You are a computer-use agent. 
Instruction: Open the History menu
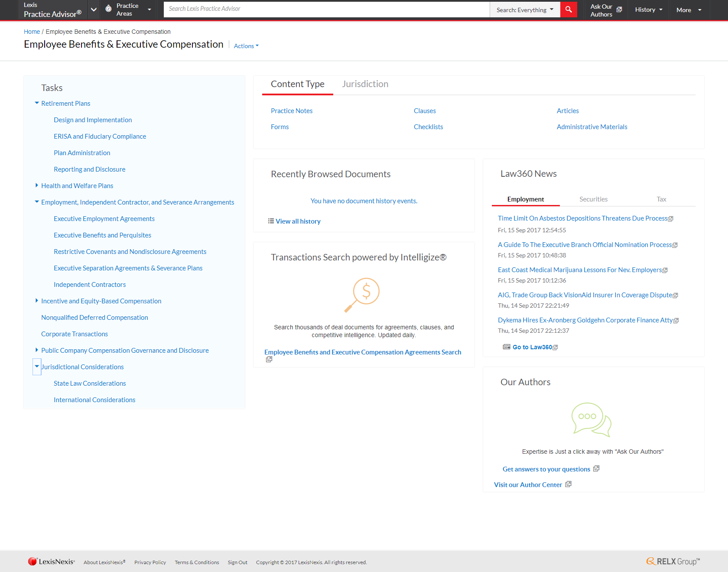click(649, 10)
